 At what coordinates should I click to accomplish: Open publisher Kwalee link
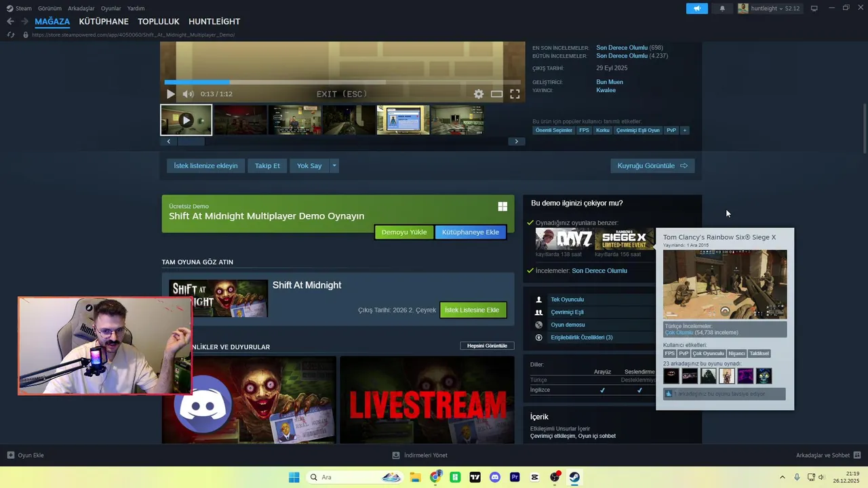pos(606,90)
